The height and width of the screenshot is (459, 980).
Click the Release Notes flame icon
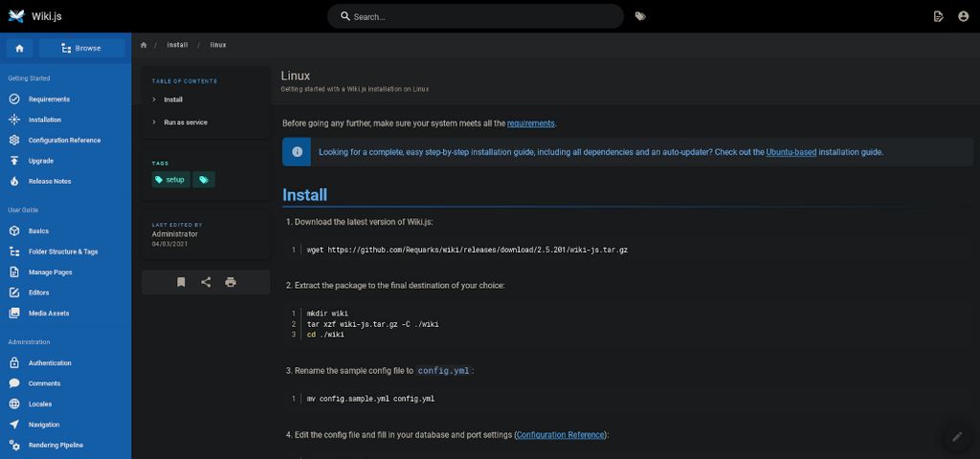coord(14,181)
